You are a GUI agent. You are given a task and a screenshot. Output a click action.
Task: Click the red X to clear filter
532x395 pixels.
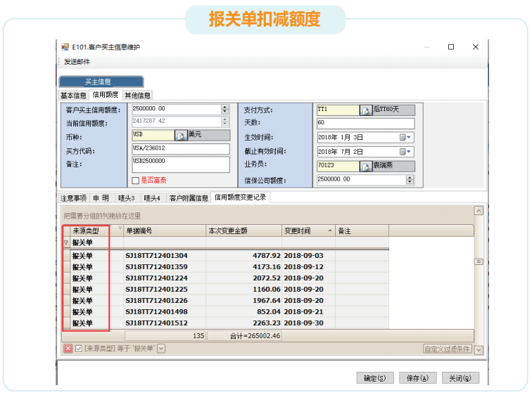coord(68,349)
